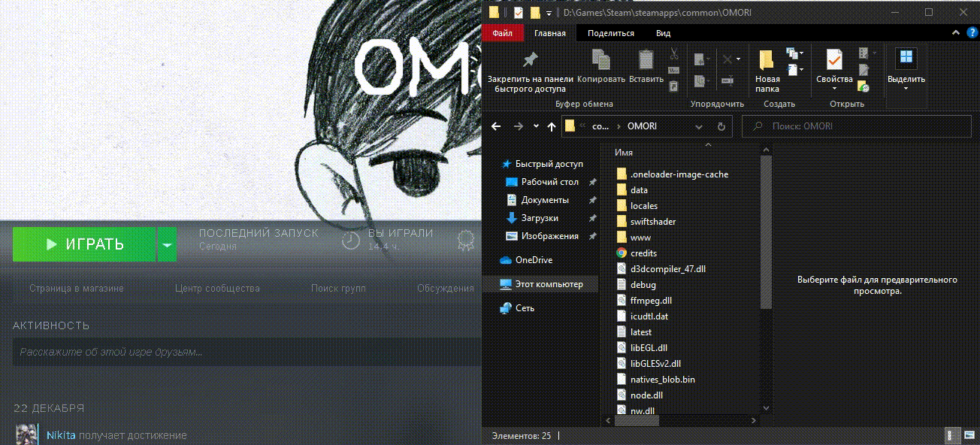Click the scissors Cut icon
This screenshot has height=445, width=980.
click(x=674, y=54)
